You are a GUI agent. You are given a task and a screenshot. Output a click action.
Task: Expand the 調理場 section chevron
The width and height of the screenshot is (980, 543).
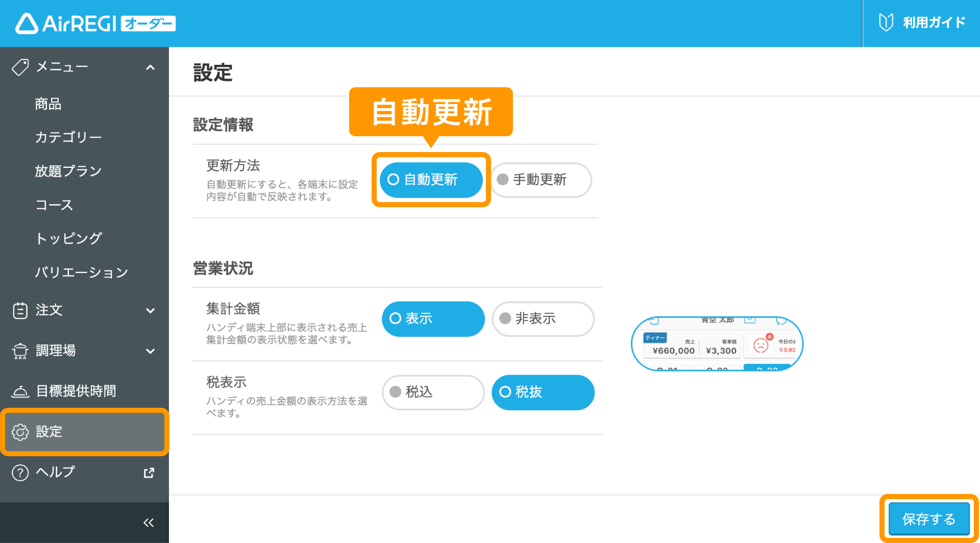(x=150, y=351)
